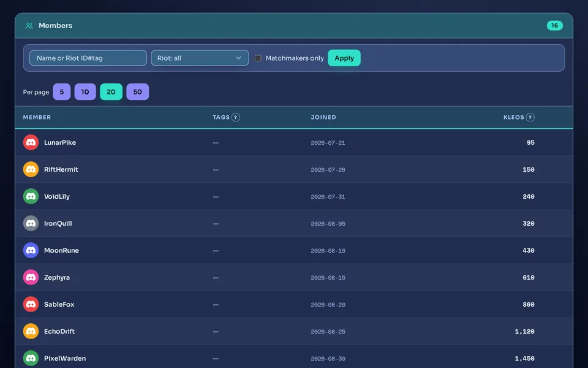This screenshot has height=368, width=588.
Task: Select the member name Zephyra
Action: (x=57, y=277)
